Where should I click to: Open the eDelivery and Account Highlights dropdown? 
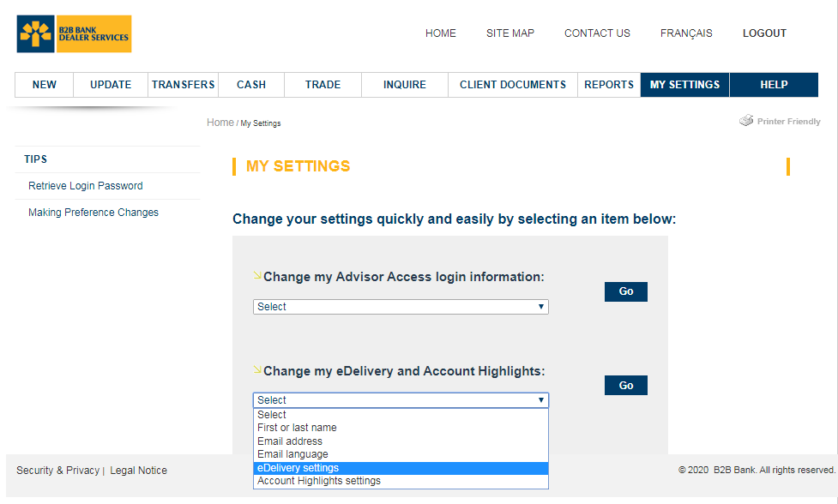coord(400,399)
